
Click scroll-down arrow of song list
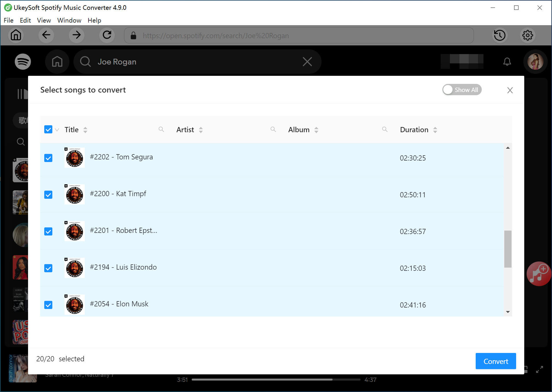click(x=508, y=312)
